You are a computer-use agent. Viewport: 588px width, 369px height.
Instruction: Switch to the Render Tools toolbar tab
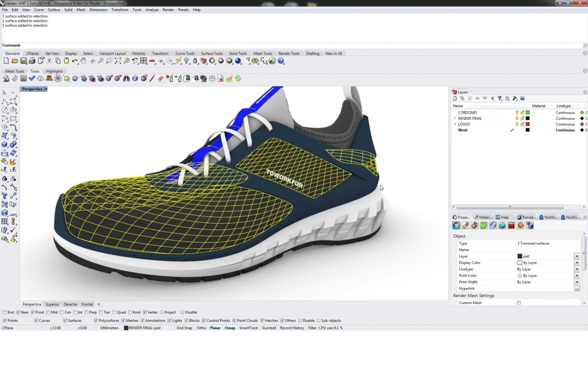[289, 53]
